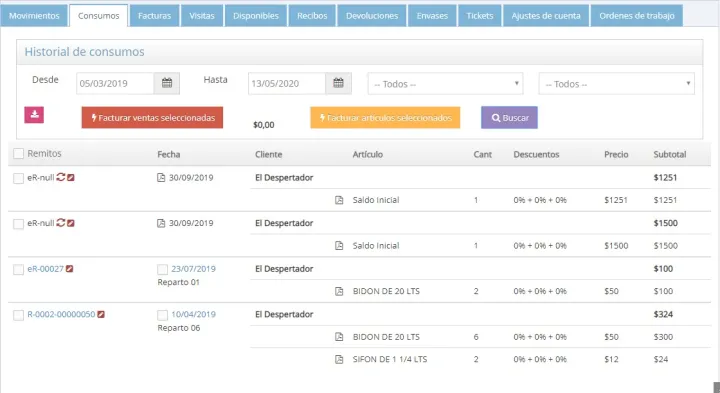Open the Disponibles tab
This screenshot has width=720, height=393.
[256, 16]
